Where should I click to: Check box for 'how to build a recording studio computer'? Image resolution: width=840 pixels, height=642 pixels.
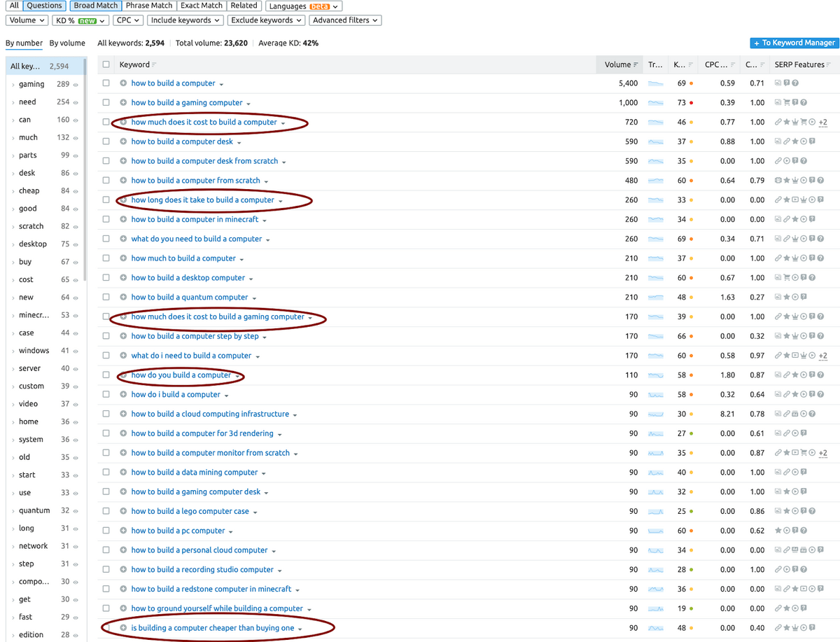[106, 570]
